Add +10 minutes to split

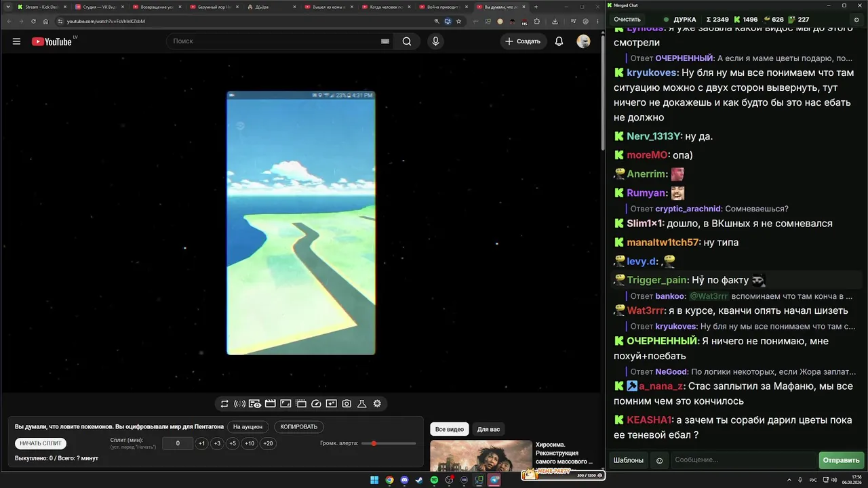(250, 443)
